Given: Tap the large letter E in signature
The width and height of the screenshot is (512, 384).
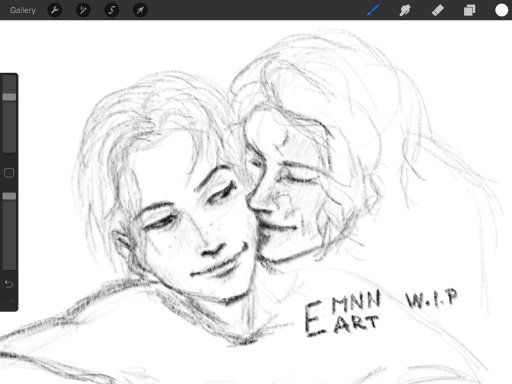Looking at the screenshot, I should (x=314, y=319).
